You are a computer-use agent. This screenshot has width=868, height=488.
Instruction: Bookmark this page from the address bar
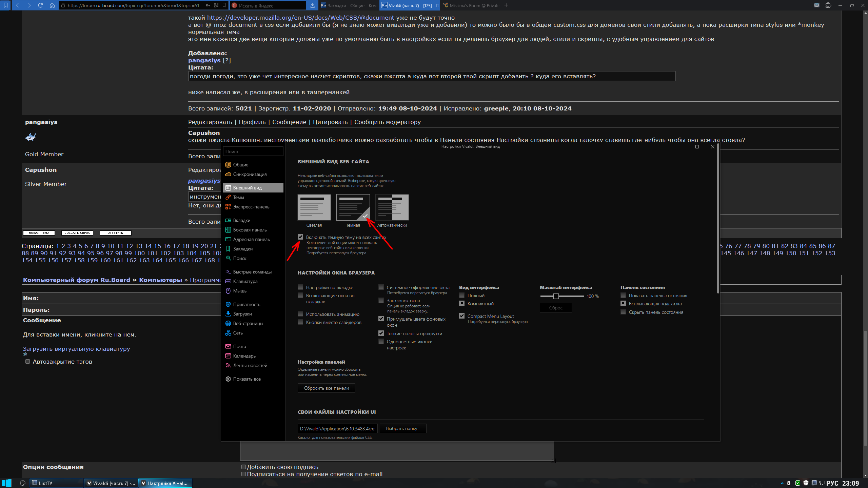pos(224,5)
